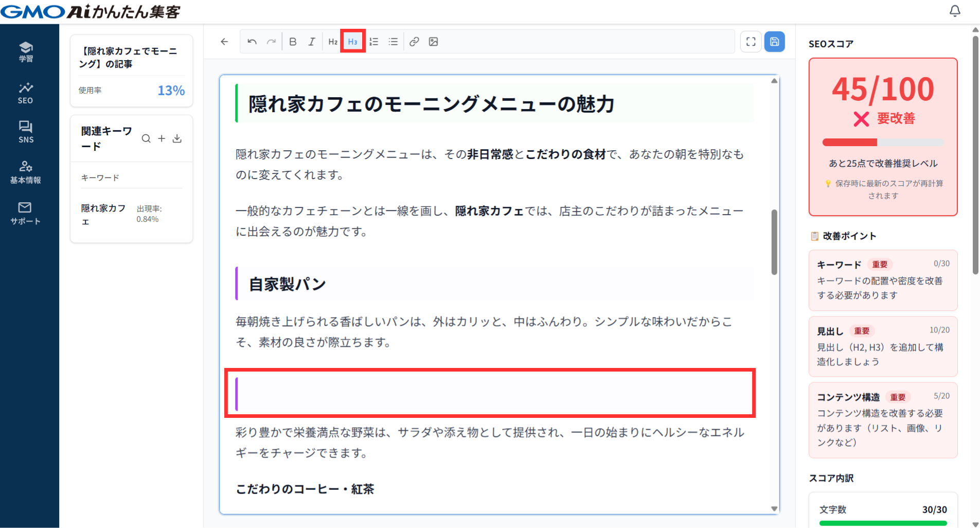
Task: Apply H2 heading style
Action: pyautogui.click(x=333, y=42)
